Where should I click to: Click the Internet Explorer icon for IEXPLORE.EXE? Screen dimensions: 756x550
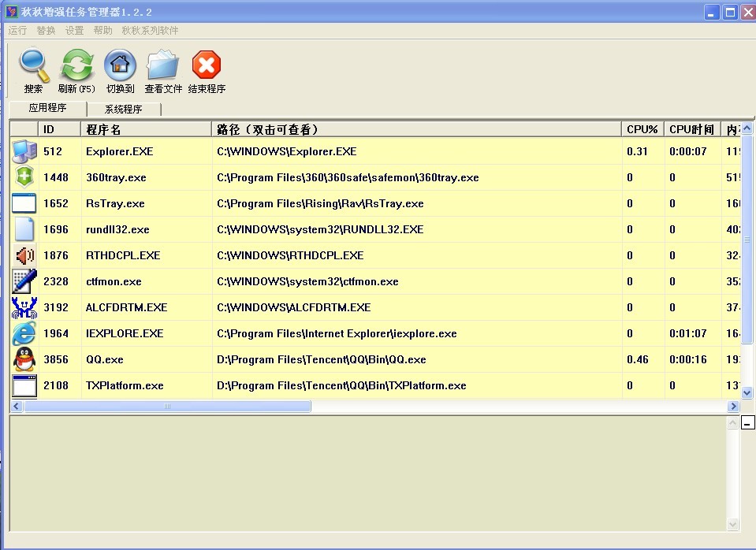pos(23,333)
